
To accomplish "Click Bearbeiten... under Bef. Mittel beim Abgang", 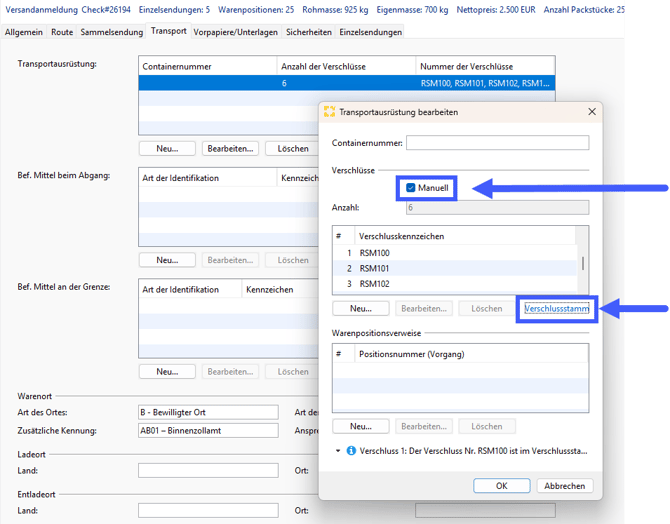I will pos(230,260).
